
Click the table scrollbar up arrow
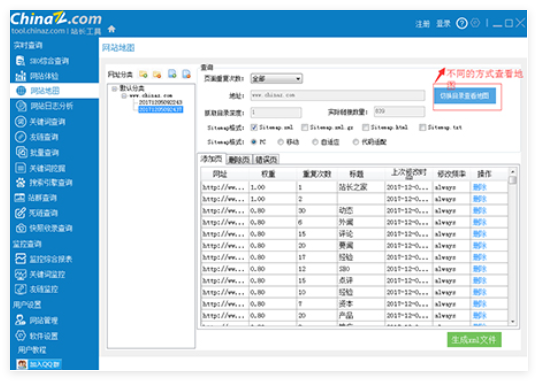point(512,171)
